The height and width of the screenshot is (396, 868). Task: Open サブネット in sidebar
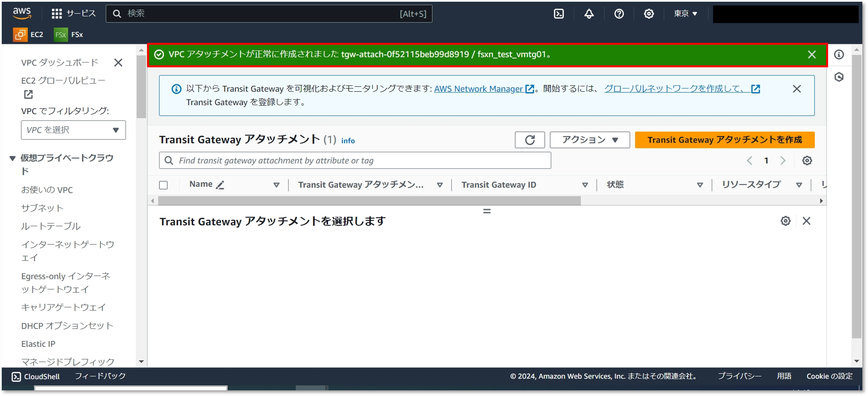pyautogui.click(x=42, y=208)
